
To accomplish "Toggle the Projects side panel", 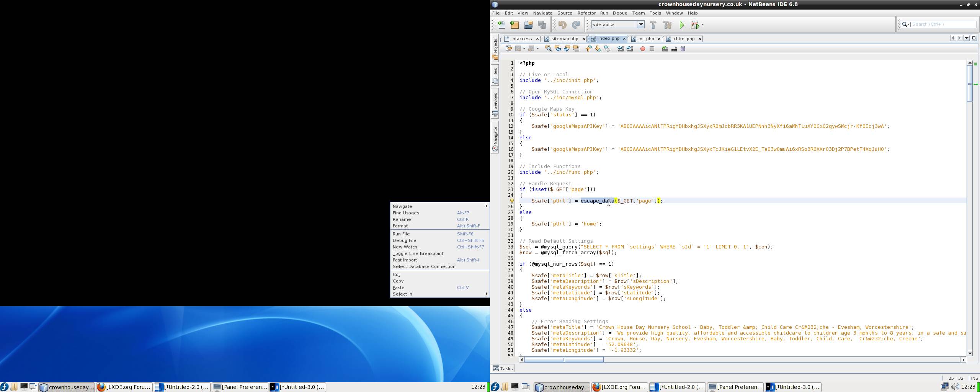I will [x=495, y=49].
